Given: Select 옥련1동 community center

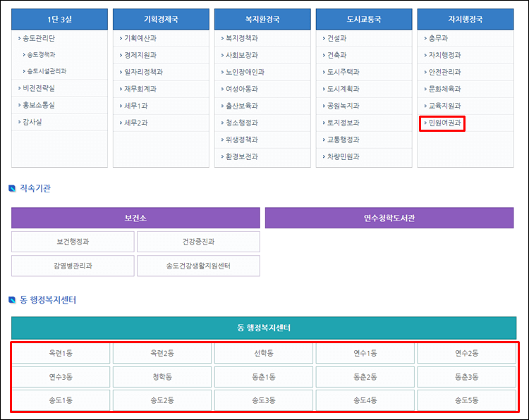Looking at the screenshot, I should 61,353.
